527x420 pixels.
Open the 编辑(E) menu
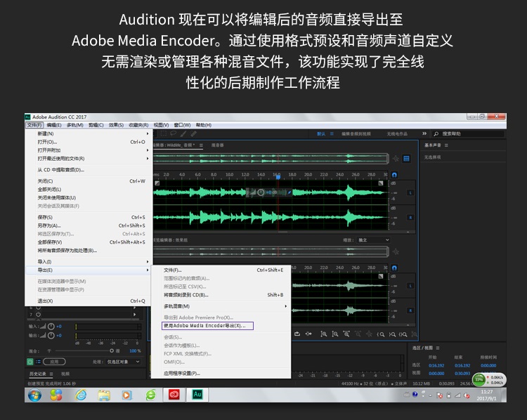54,125
